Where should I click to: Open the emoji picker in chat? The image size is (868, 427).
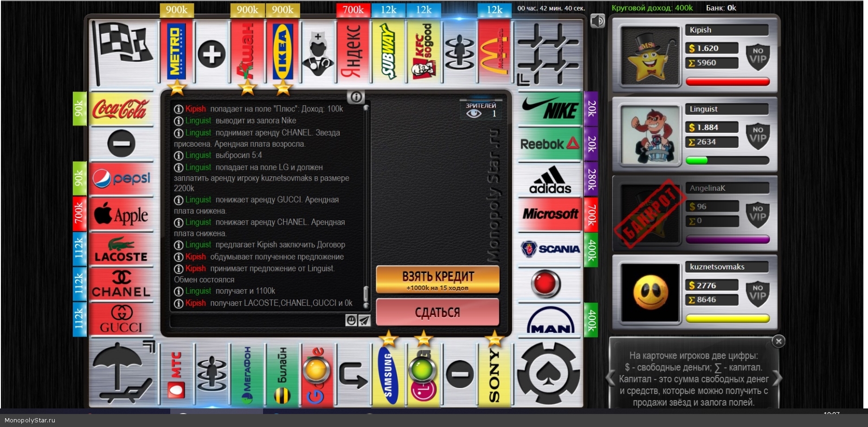tap(351, 320)
